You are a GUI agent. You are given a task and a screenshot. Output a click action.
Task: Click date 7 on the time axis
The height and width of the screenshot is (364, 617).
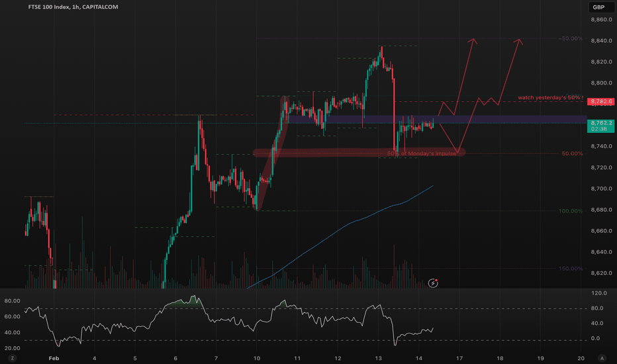click(216, 358)
